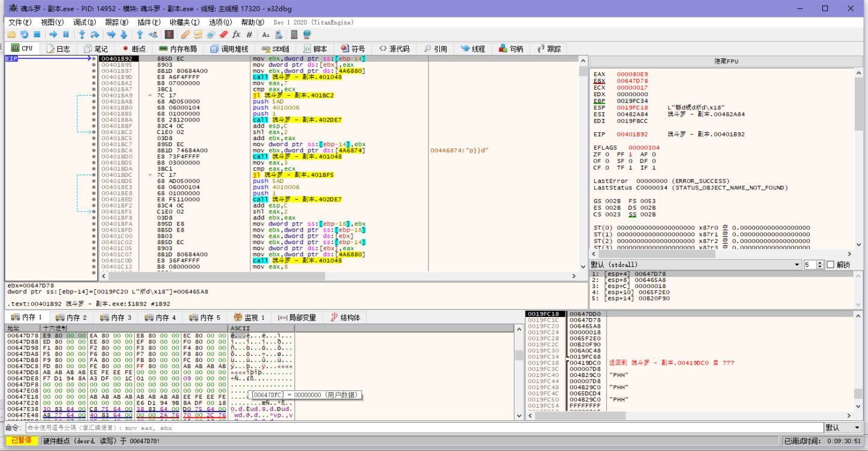Screen dimensions: 868x451
Task: Click the Run to user code icon
Action: coord(153,34)
